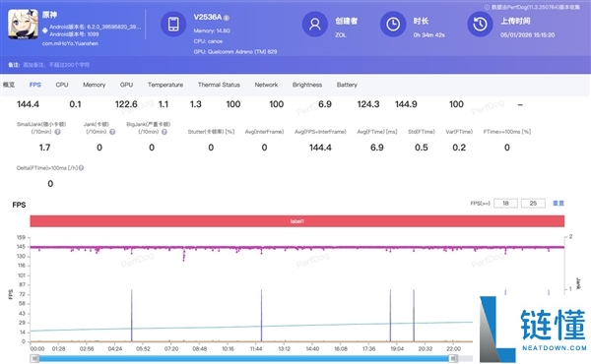591x364 pixels.
Task: Click the jank spike near 19:04
Action: coord(390,316)
